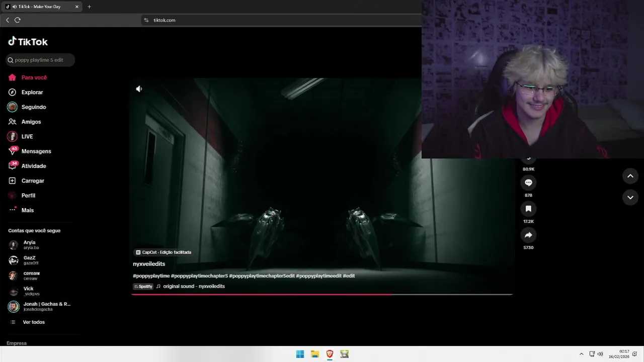Bookmark the video to favorites
Image resolution: width=644 pixels, height=362 pixels.
tap(528, 209)
